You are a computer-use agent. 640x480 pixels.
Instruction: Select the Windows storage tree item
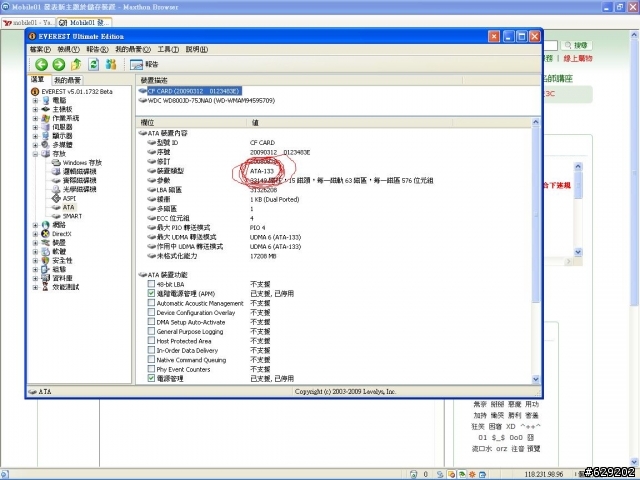pos(82,163)
